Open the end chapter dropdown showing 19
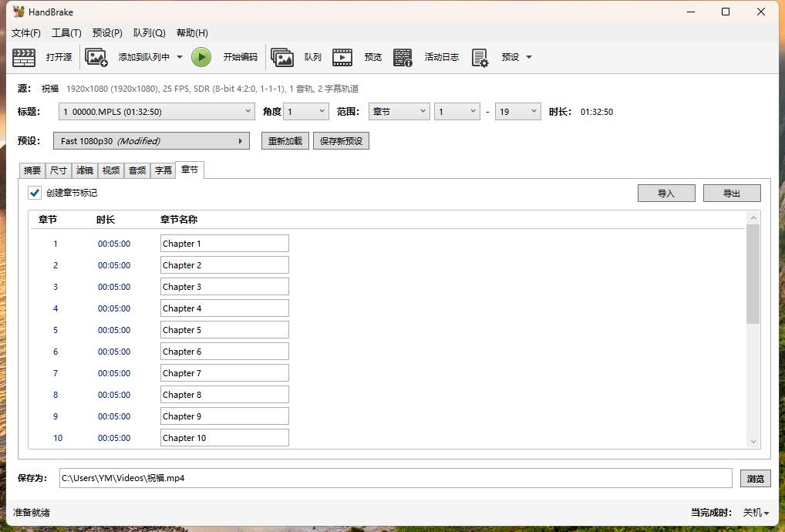The height and width of the screenshot is (532, 785). pos(517,112)
